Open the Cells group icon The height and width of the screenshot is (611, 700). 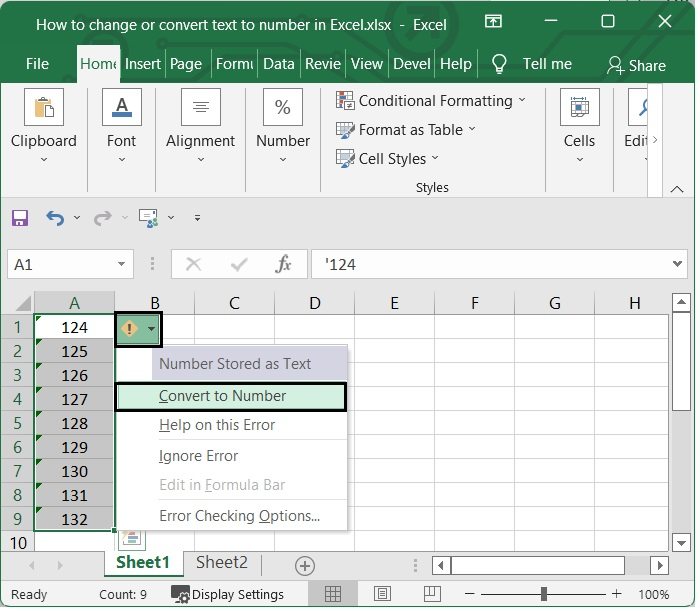click(x=579, y=108)
